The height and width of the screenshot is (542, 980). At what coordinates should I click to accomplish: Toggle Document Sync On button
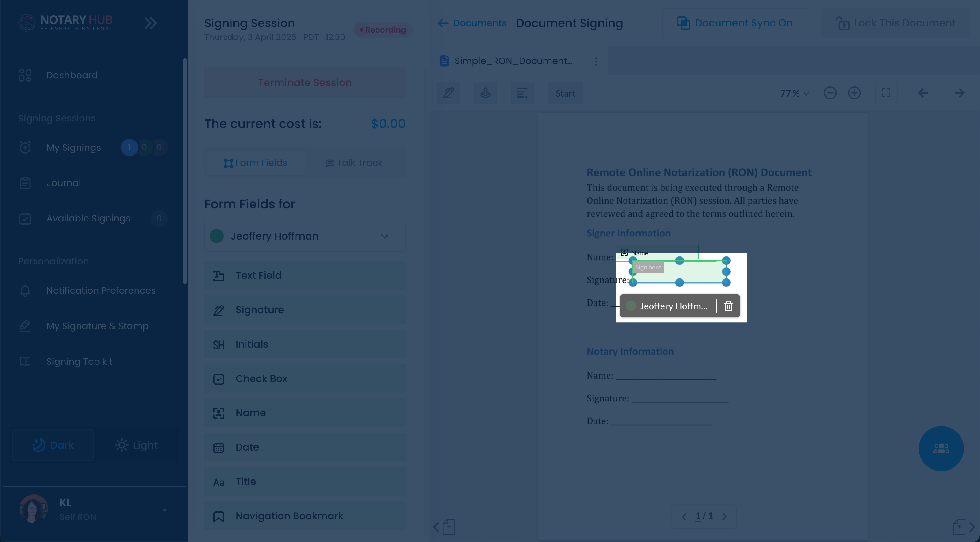tap(735, 23)
